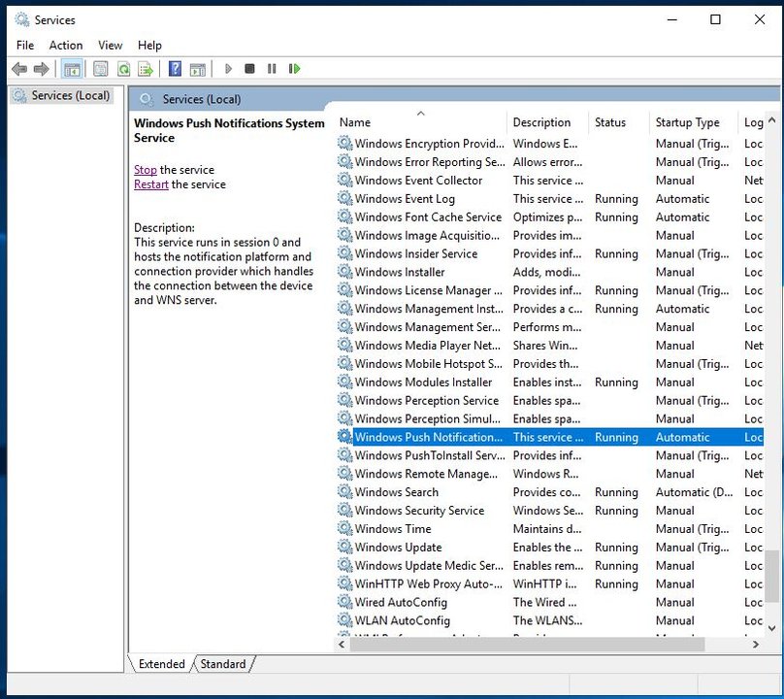This screenshot has height=699, width=784.
Task: Click the horizontal scrollbar thumb
Action: pos(528,645)
